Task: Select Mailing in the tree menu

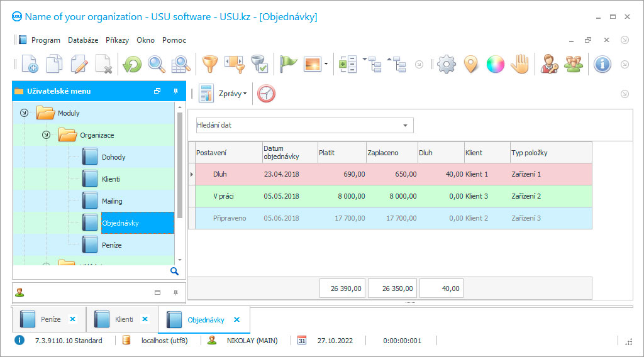Action: tap(112, 201)
